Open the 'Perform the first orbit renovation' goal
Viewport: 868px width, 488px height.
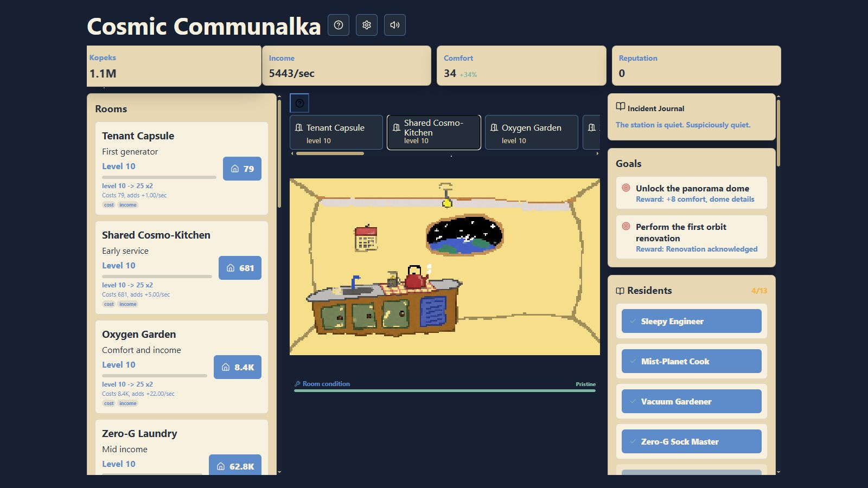692,237
